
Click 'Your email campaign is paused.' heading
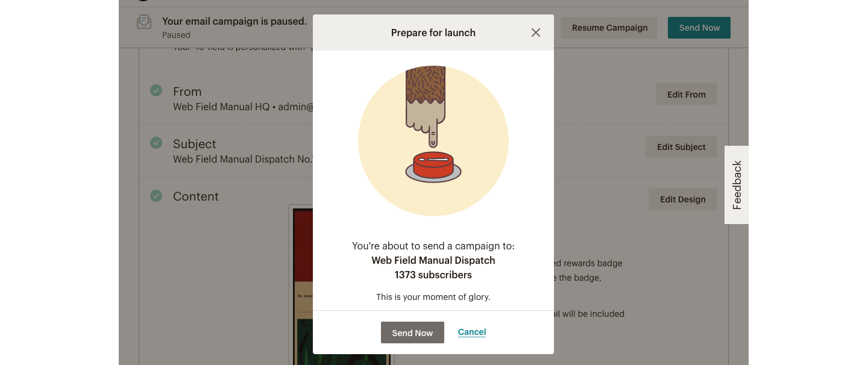234,21
